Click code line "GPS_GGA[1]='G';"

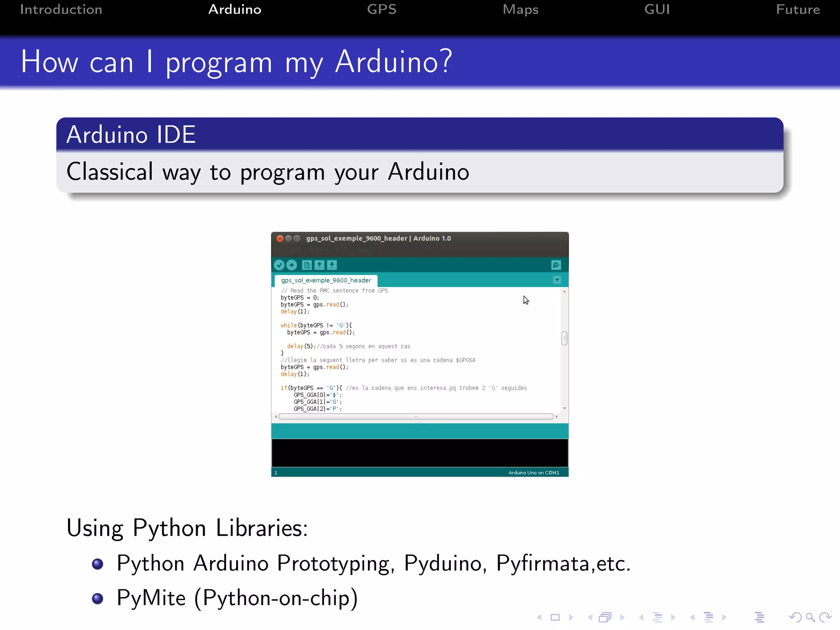(318, 402)
